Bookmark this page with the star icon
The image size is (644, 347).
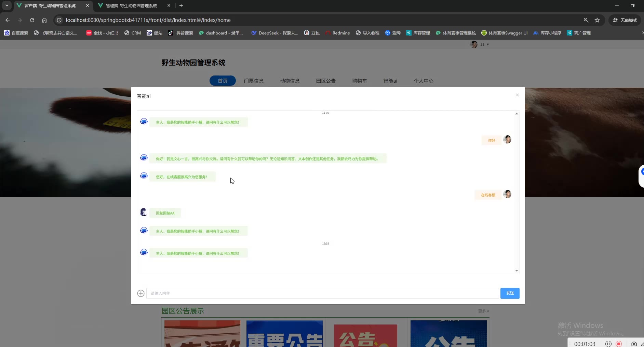click(597, 20)
